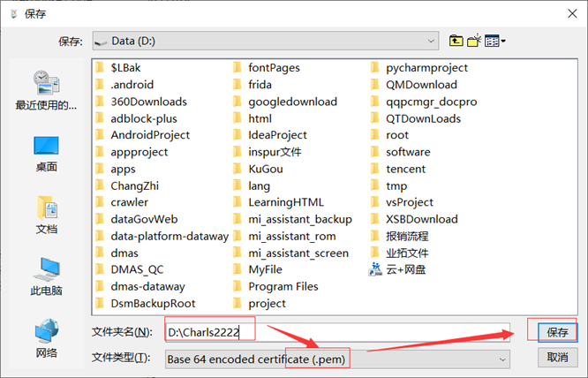Screen dimensions: 588x378
Task: Close the save dialog
Action: [x=572, y=14]
